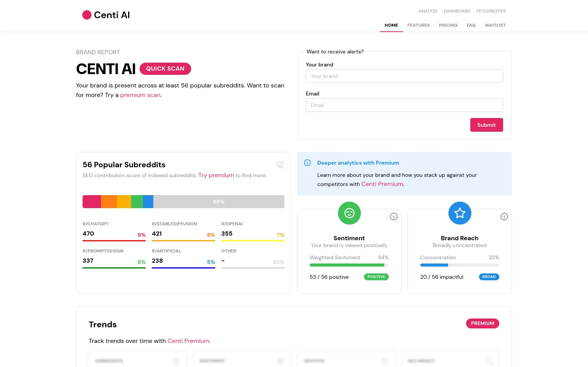Focus the Email input field

[x=404, y=105]
